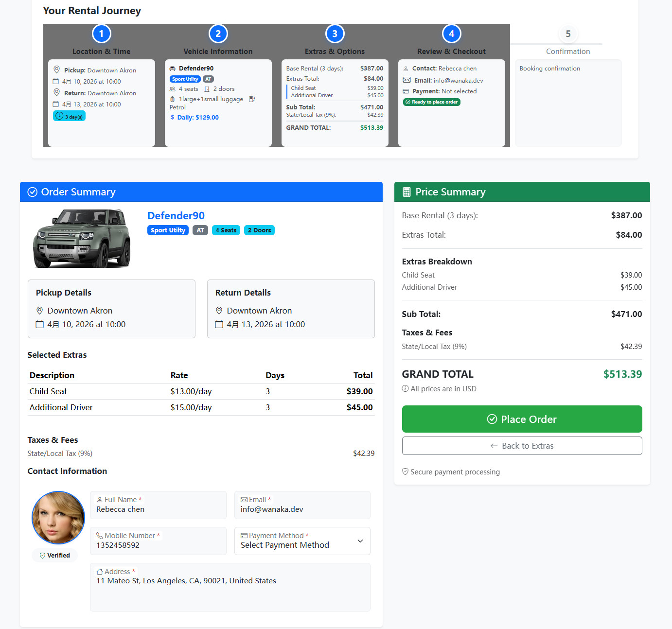Image resolution: width=672 pixels, height=629 pixels.
Task: Click the Payment Method card icon
Action: 244,536
